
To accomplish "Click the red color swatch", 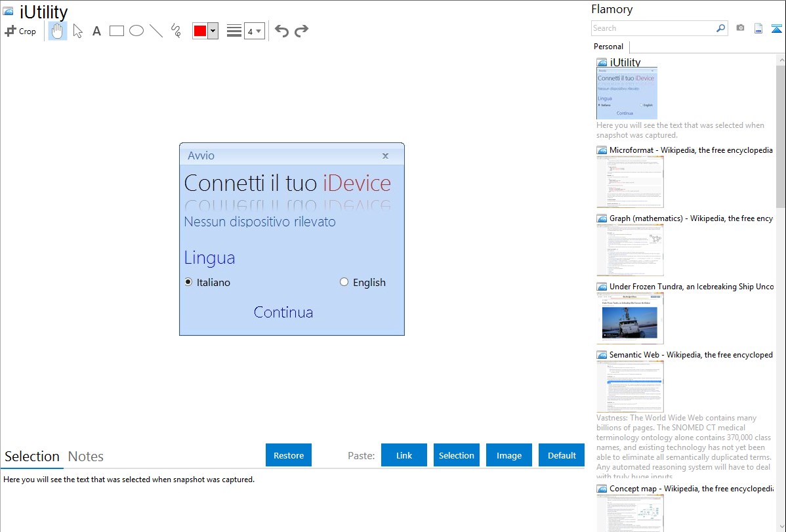I will 200,31.
